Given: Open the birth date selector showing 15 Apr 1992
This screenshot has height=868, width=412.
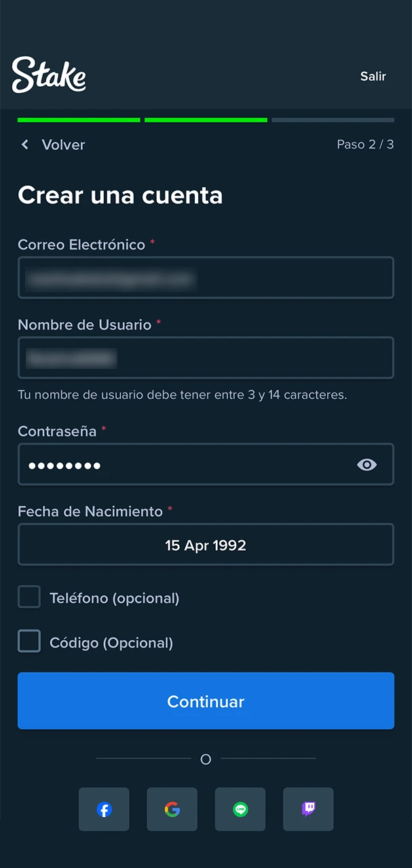Looking at the screenshot, I should pyautogui.click(x=206, y=545).
